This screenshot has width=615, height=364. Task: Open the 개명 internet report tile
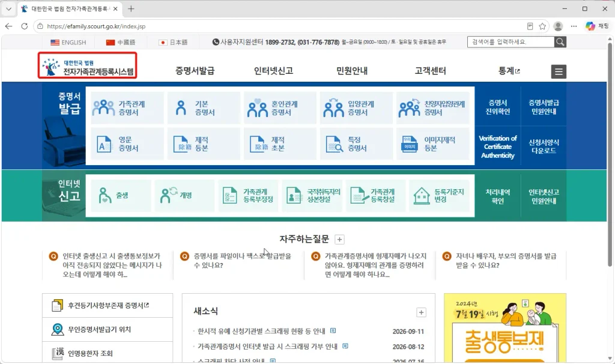pyautogui.click(x=184, y=195)
